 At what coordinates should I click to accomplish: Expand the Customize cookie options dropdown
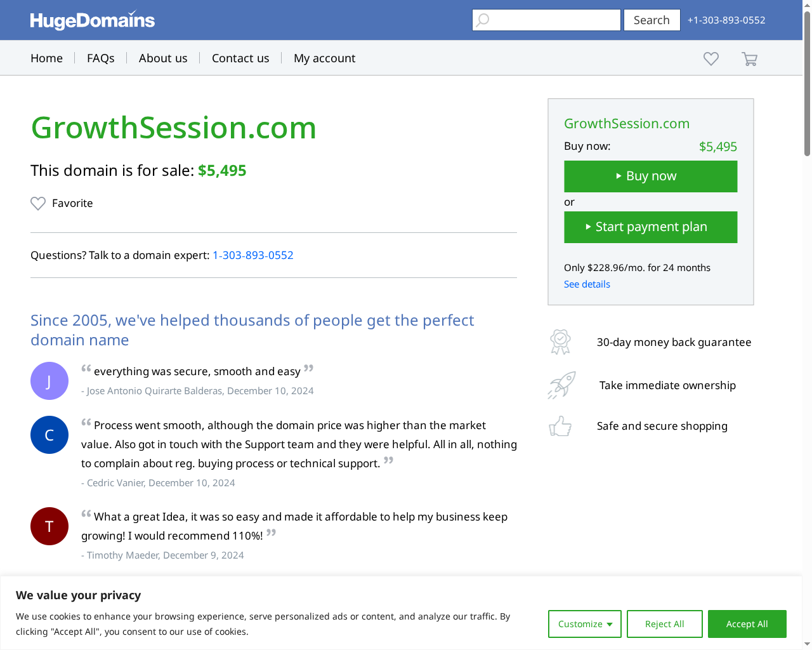(x=584, y=624)
